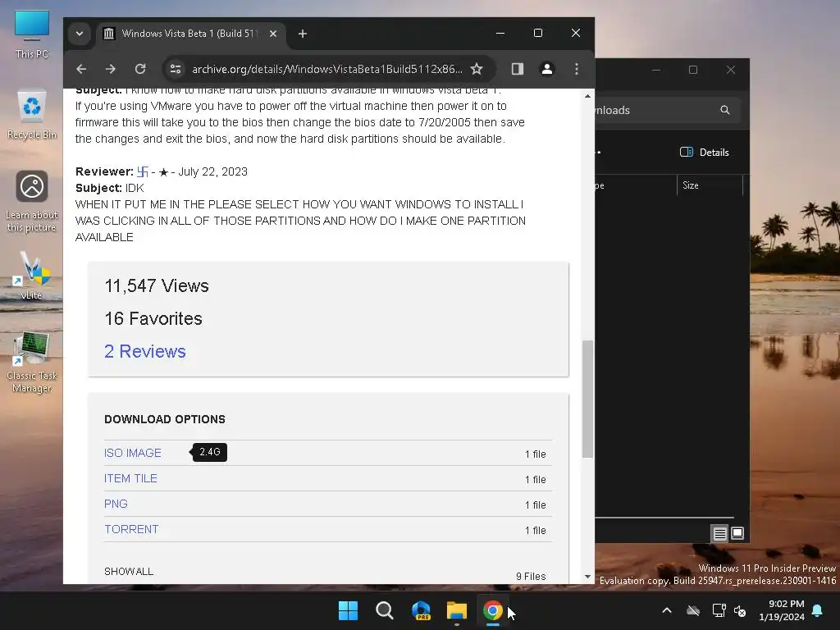Go forward in Chrome
840x630 pixels.
(111, 69)
